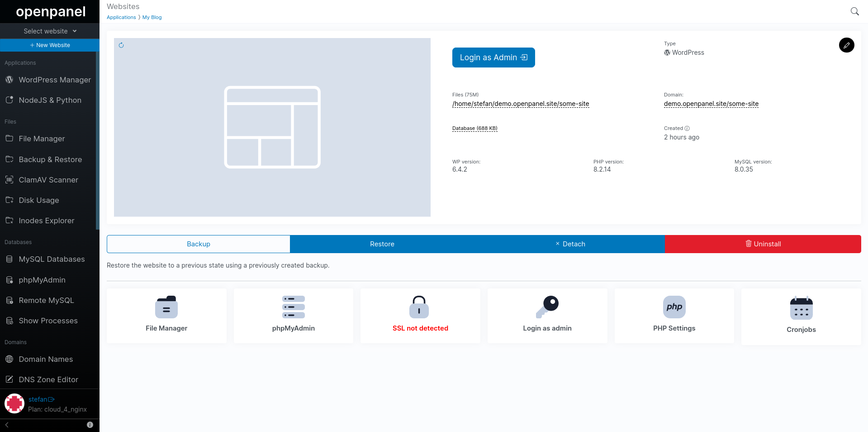This screenshot has height=432, width=868.
Task: Click the ClamAV Scanner barcode icon
Action: (9, 180)
